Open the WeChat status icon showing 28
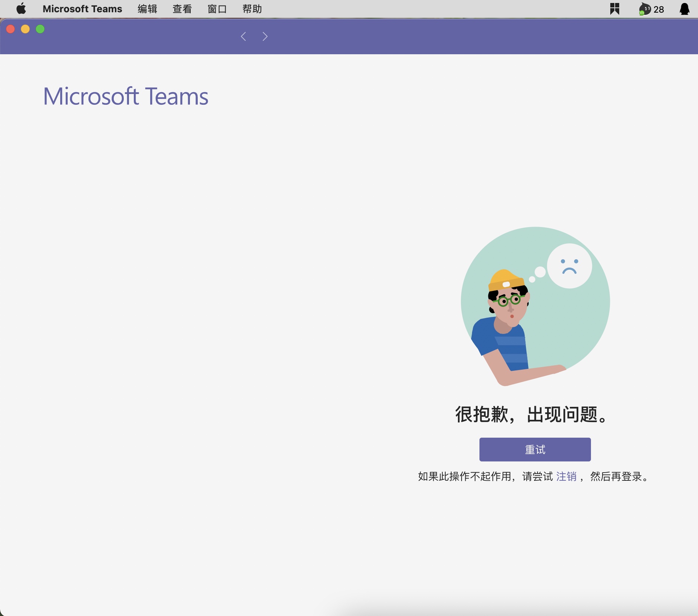The height and width of the screenshot is (616, 698). tap(651, 9)
